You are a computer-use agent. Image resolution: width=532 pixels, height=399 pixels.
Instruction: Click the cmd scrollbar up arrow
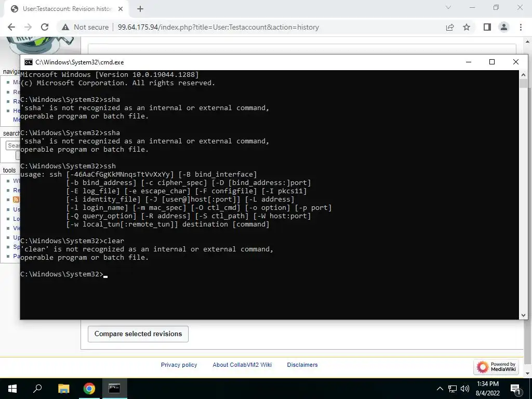[523, 75]
